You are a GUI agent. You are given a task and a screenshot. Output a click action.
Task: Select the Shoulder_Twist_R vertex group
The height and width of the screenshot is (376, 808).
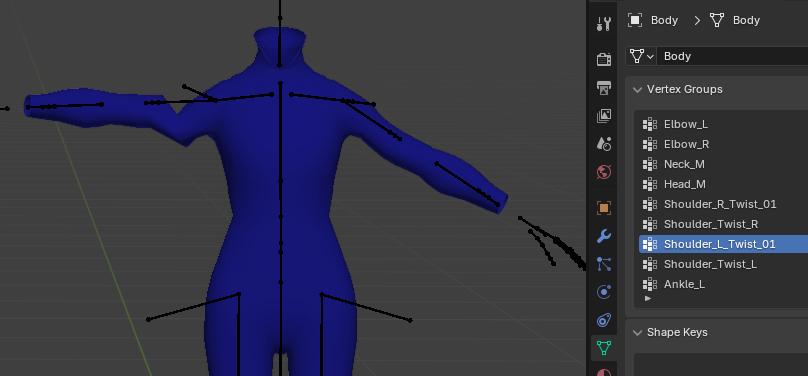coord(723,224)
